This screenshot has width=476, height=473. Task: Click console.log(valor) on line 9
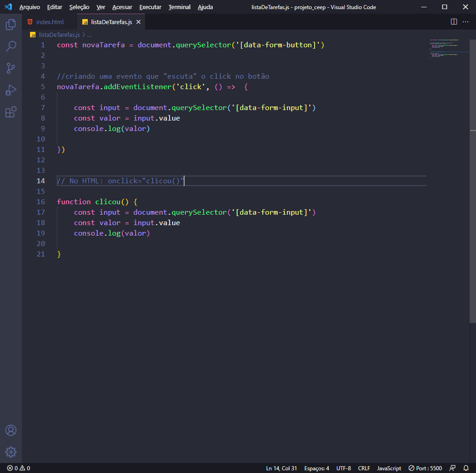(x=112, y=129)
